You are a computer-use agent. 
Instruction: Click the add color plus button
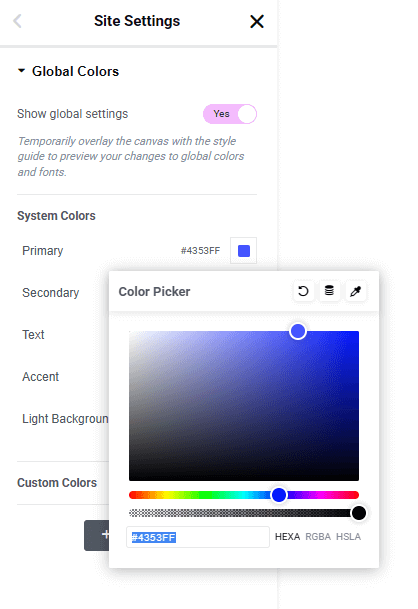click(97, 535)
